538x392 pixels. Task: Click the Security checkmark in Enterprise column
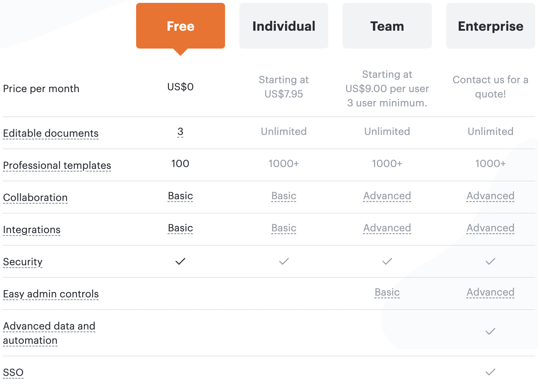[490, 261]
